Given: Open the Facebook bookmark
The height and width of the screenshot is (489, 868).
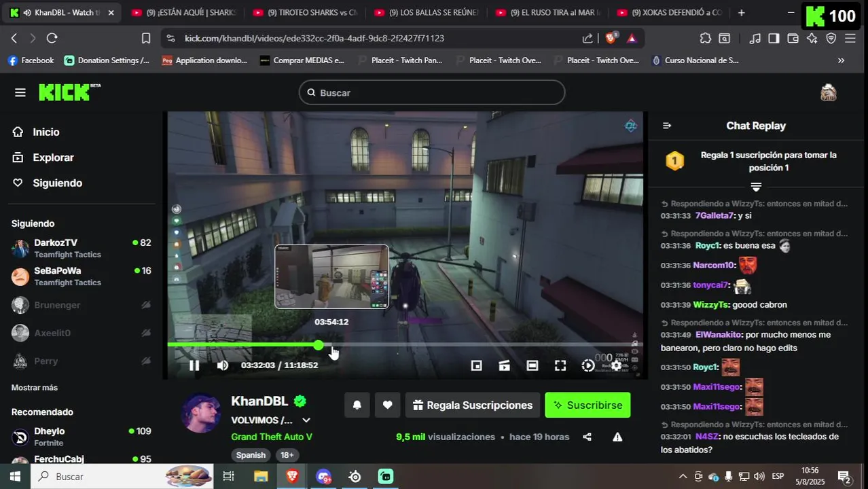Looking at the screenshot, I should tap(31, 60).
